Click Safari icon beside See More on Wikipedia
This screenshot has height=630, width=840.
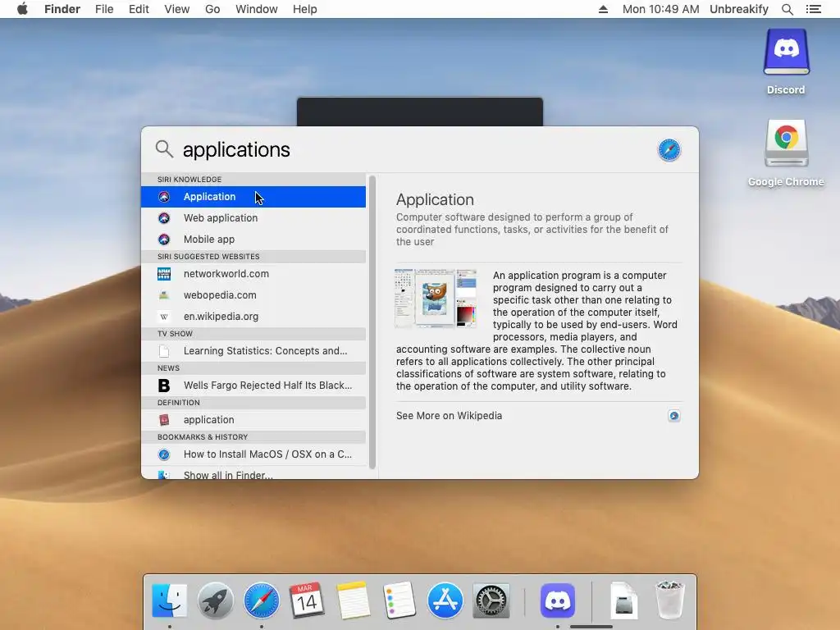coord(674,416)
